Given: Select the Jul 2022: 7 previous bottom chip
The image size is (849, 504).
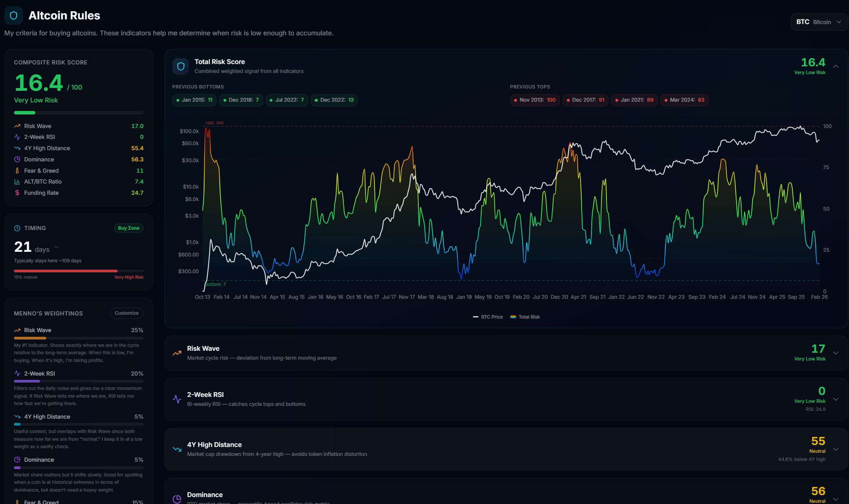Looking at the screenshot, I should click(287, 100).
